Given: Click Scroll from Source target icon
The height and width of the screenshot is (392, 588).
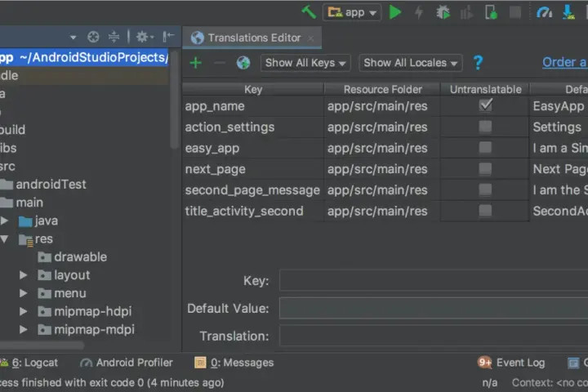Looking at the screenshot, I should pos(93,37).
